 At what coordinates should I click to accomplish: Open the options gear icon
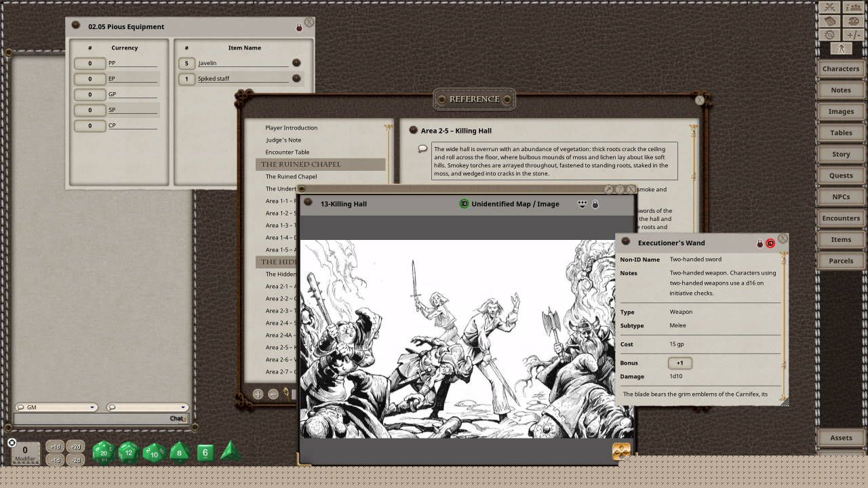pos(830,35)
